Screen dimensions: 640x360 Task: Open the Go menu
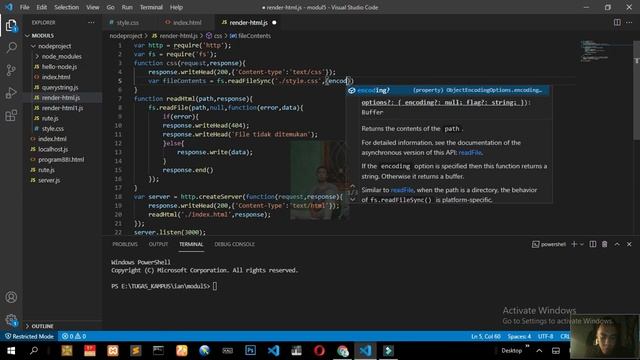110,7
